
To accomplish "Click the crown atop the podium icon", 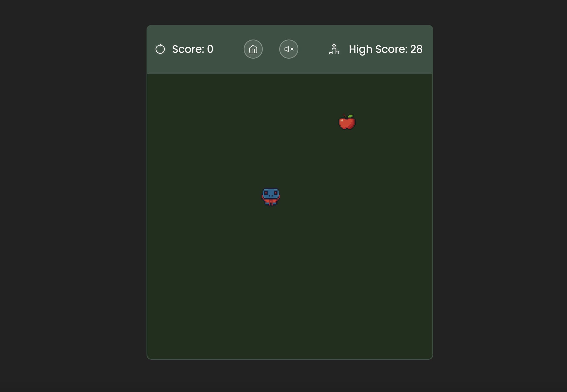I will click(x=334, y=46).
